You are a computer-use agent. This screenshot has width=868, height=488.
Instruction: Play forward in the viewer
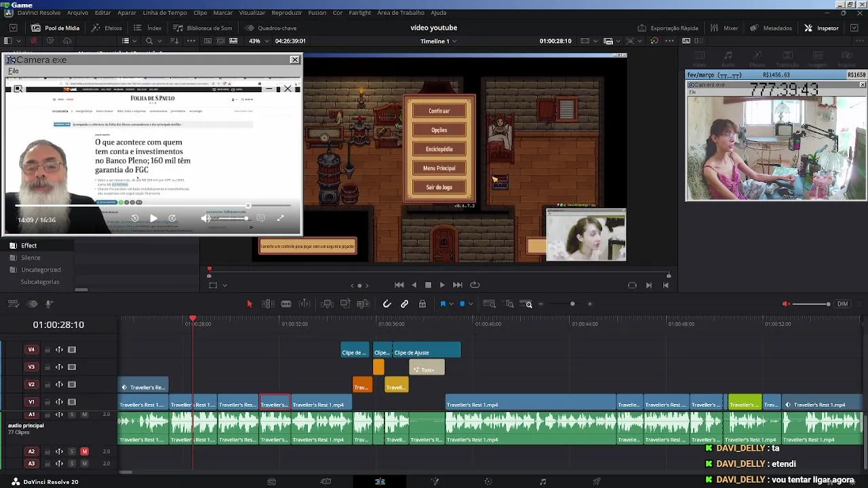(442, 285)
